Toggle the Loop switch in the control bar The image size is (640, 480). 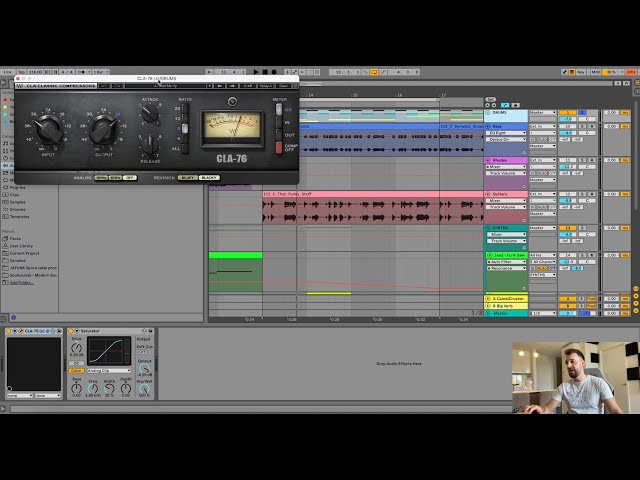pyautogui.click(x=374, y=72)
